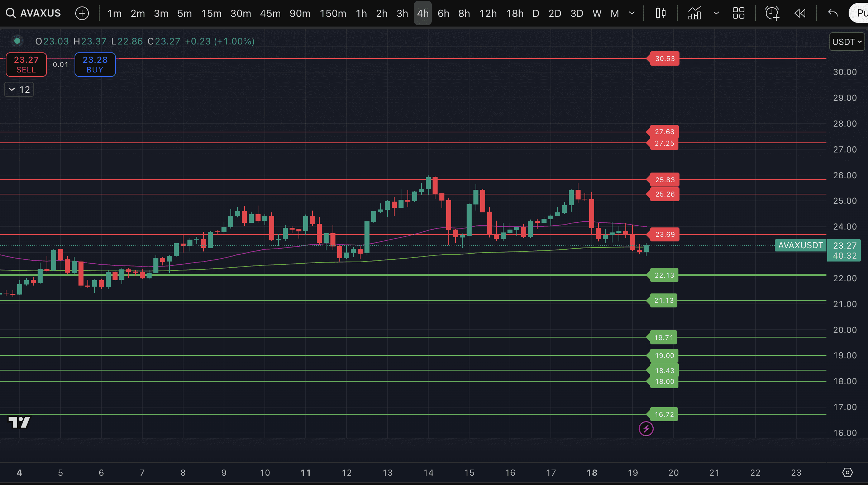Choose the daily D interval
The width and height of the screenshot is (868, 485).
click(x=536, y=13)
